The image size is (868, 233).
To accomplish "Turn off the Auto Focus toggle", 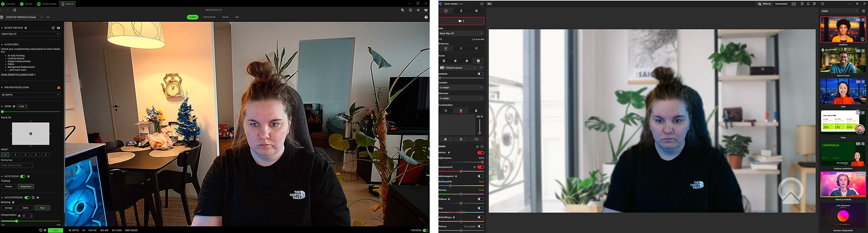I will click(23, 176).
